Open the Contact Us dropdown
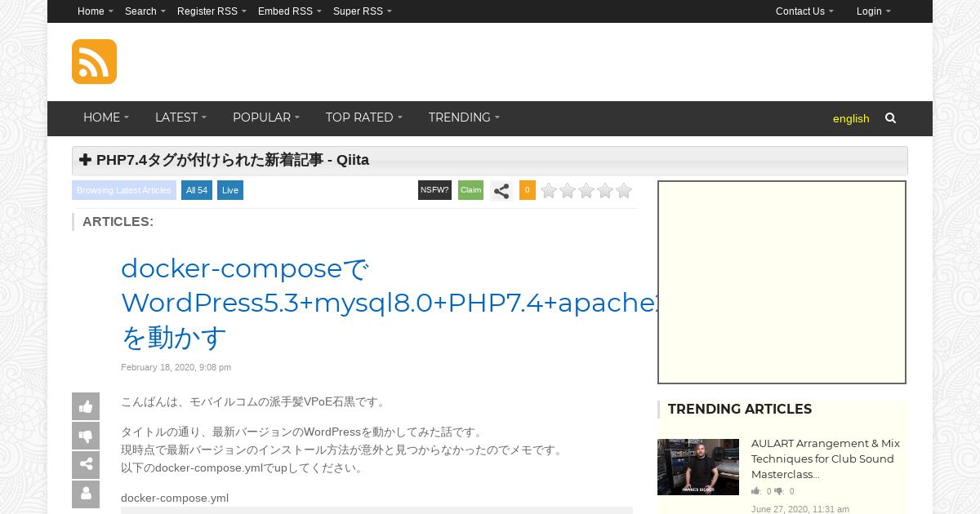 tap(804, 11)
